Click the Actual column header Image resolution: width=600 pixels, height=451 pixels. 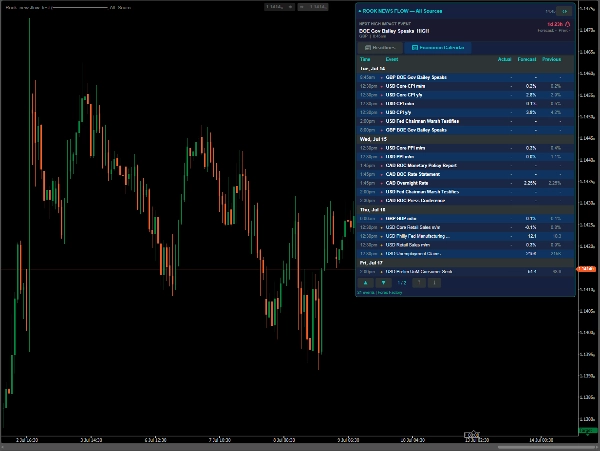tap(504, 59)
